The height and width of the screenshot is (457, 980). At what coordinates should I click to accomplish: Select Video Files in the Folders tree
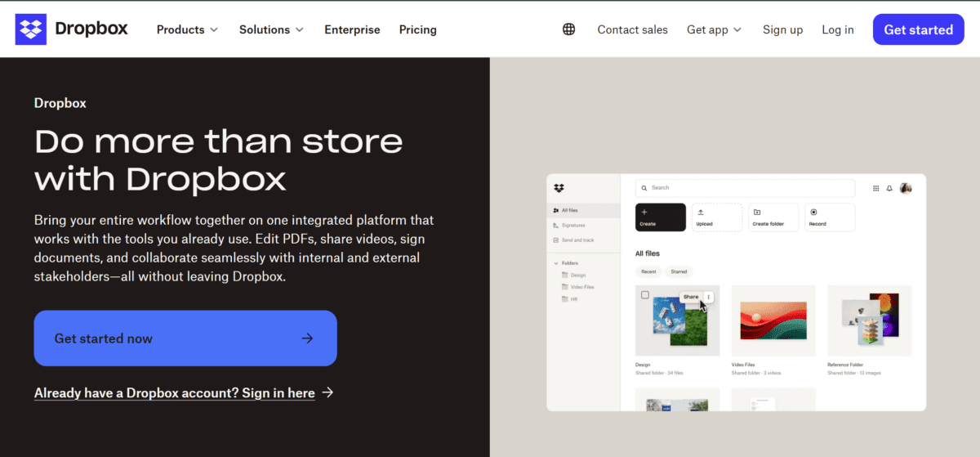tap(582, 287)
